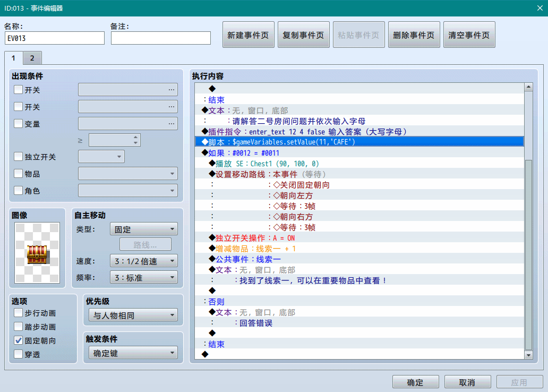
Task: Expand the 优先级 priority dropdown
Action: pos(133,316)
